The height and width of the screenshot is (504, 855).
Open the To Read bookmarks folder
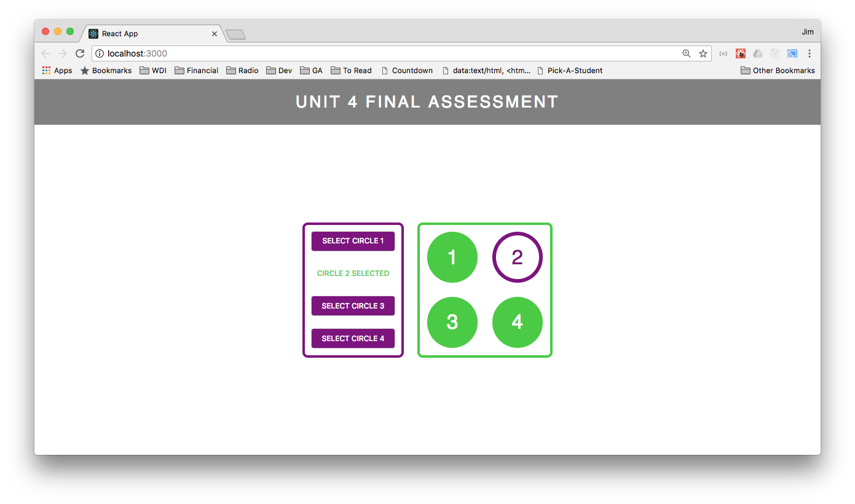351,71
